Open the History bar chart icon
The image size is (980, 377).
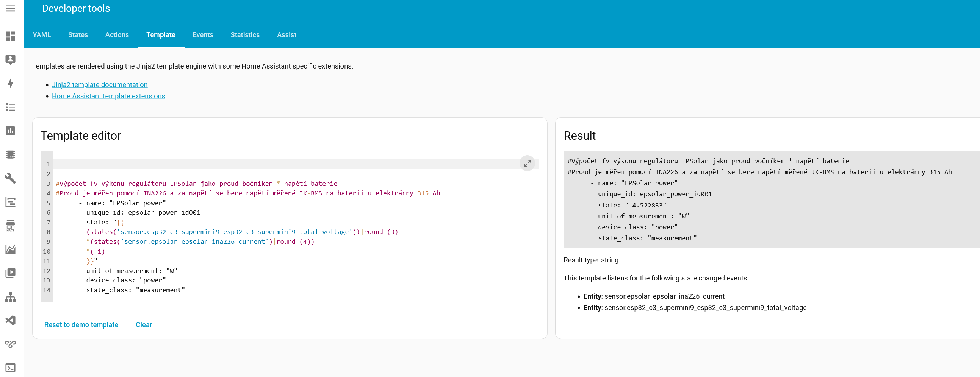coord(11,131)
